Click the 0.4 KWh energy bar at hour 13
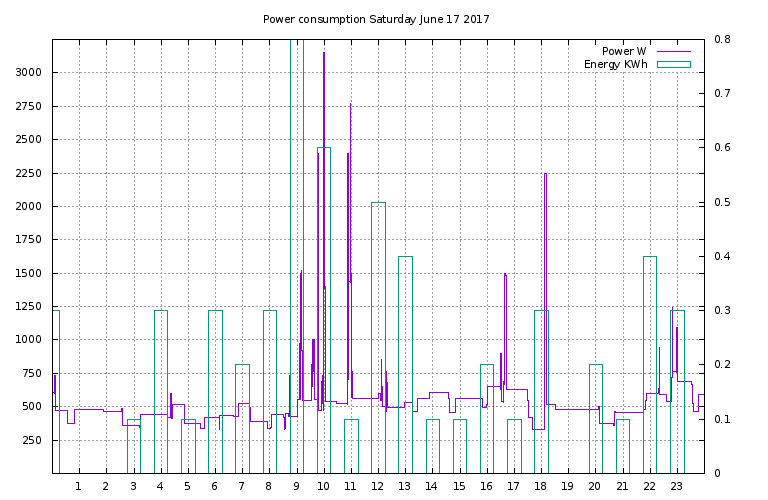The height and width of the screenshot is (500, 768). [405, 365]
